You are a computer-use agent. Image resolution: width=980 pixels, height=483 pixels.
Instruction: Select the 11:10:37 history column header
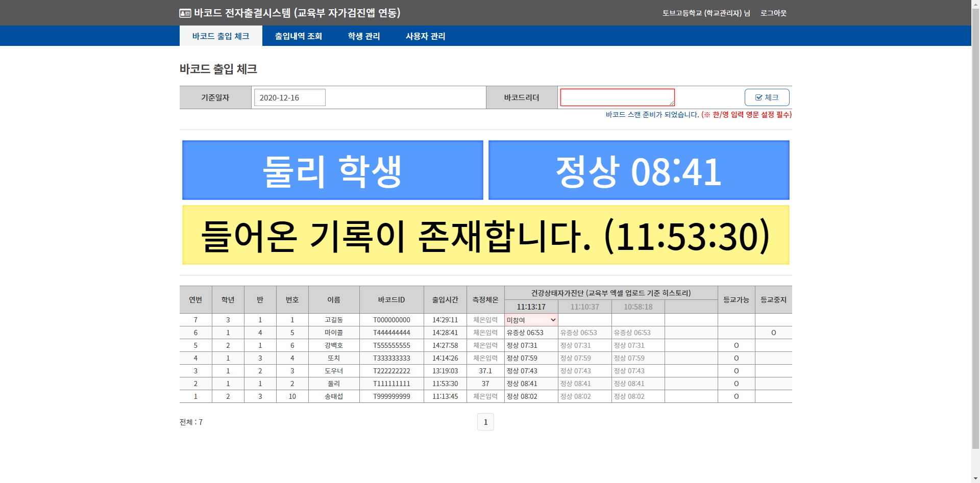click(584, 307)
